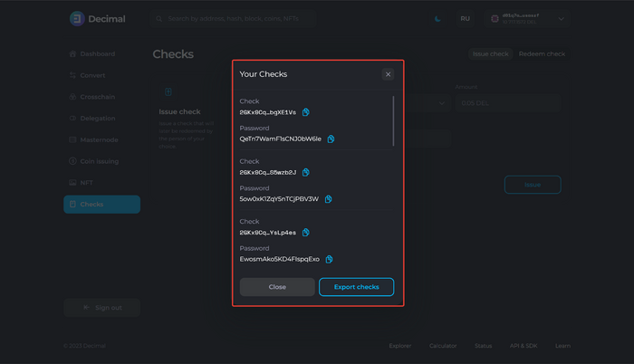Click the wallet account avatar icon
Viewport: 634px width, 364px height.
pyautogui.click(x=495, y=19)
